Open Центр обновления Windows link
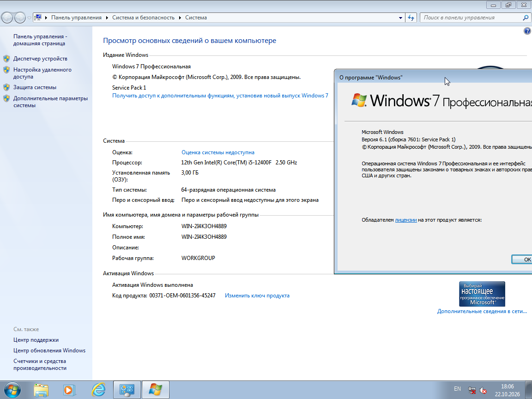 click(49, 351)
